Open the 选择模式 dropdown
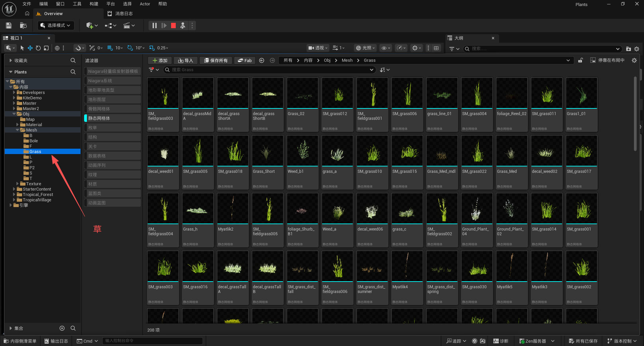Viewport: 644px width, 346px height. (x=56, y=26)
